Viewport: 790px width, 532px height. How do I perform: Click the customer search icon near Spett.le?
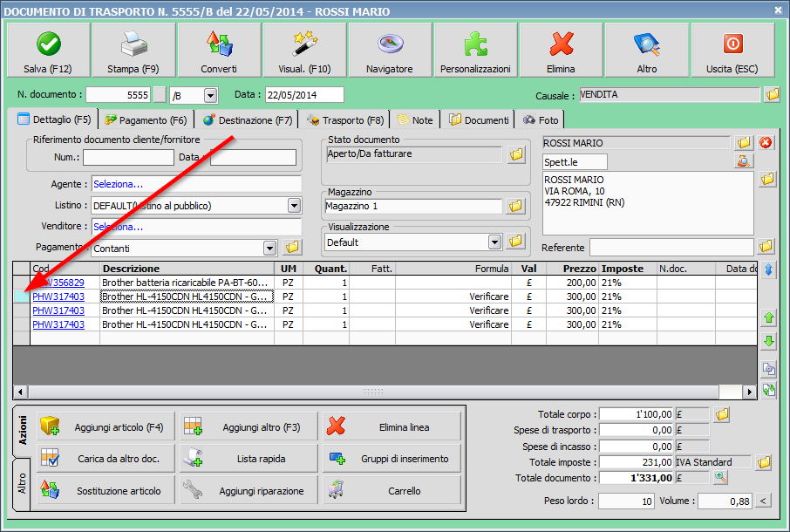coord(744,161)
